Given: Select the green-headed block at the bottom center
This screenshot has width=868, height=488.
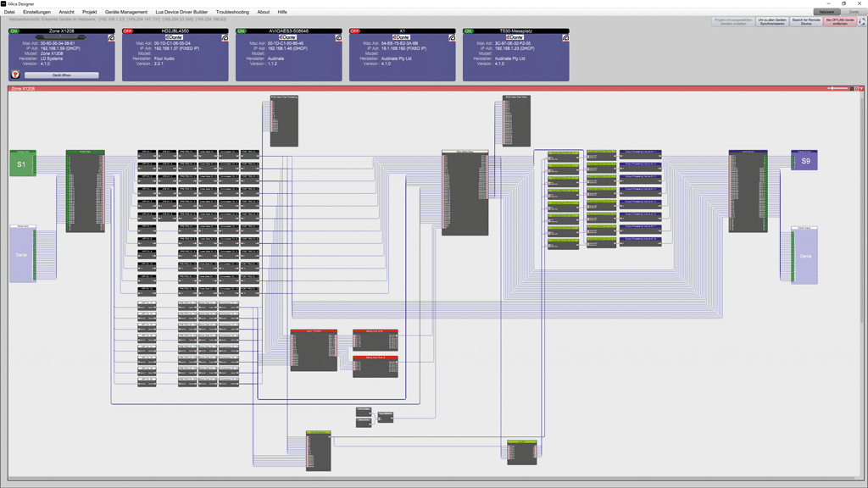Looking at the screenshot, I should point(319,451).
